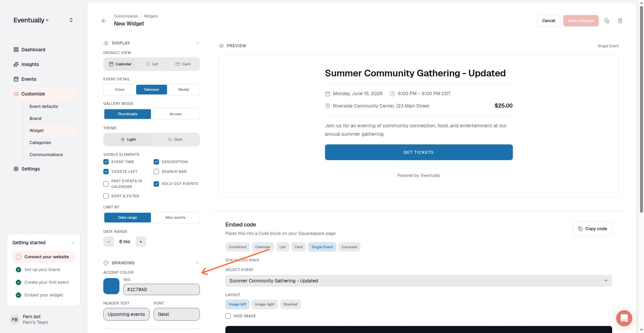
Task: Select Inline event detail option
Action: pyautogui.click(x=120, y=89)
